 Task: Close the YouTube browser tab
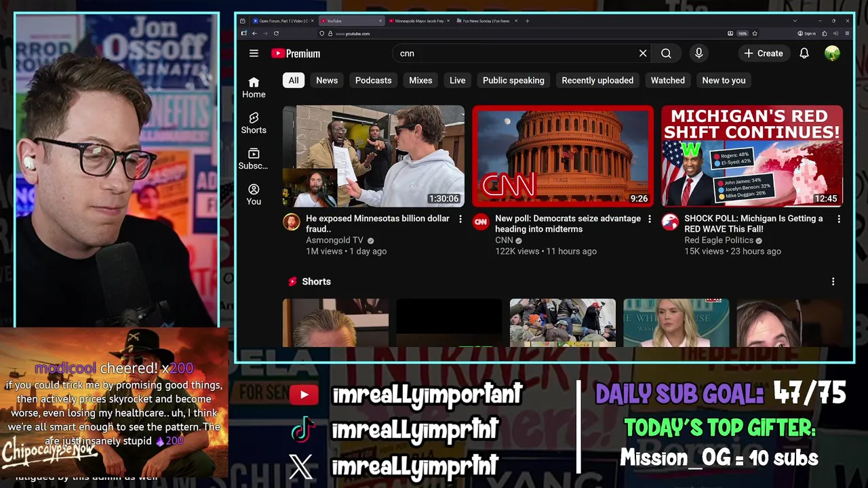(x=380, y=21)
